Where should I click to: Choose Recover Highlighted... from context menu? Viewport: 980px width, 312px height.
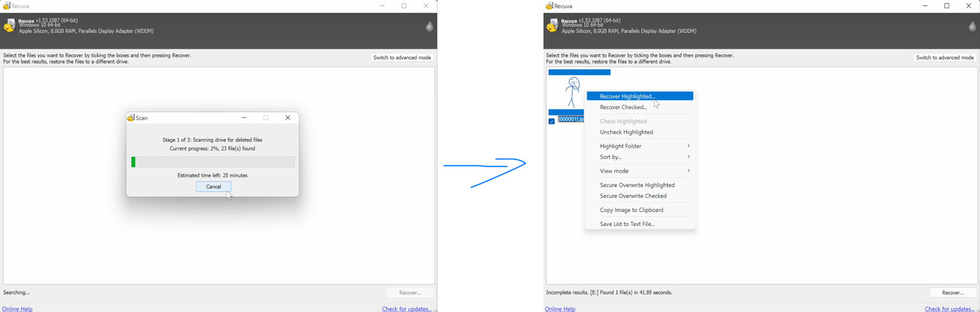click(640, 96)
